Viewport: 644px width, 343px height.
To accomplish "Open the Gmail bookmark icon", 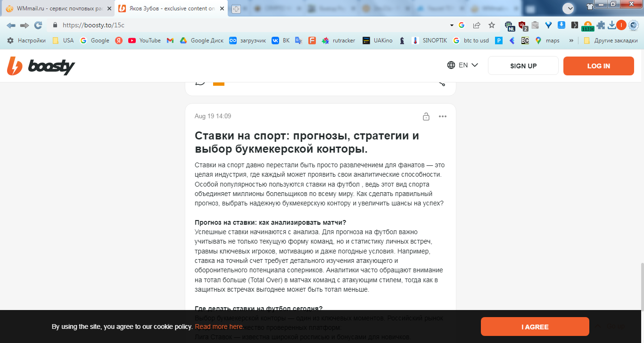I will point(170,41).
